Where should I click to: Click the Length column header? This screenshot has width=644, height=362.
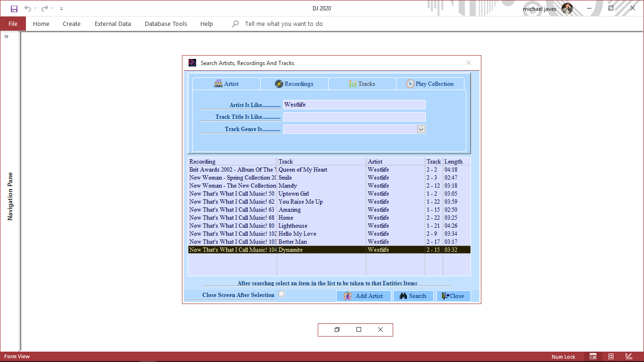coord(457,162)
